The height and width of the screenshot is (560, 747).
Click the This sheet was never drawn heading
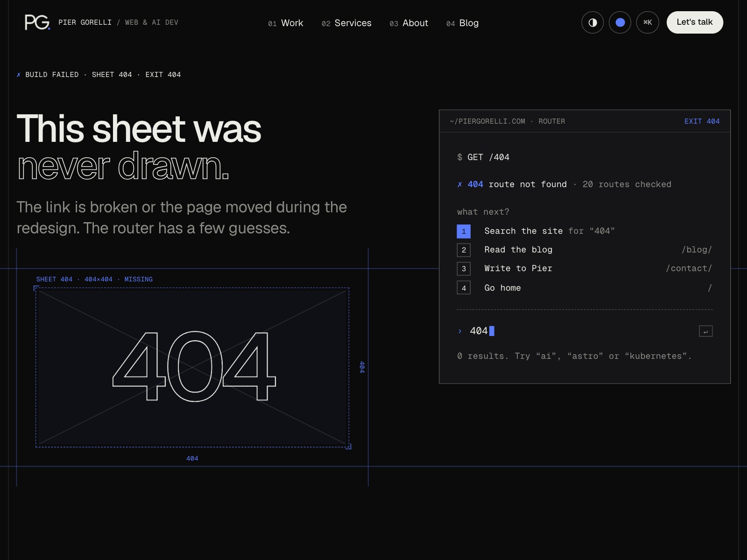coord(139,147)
